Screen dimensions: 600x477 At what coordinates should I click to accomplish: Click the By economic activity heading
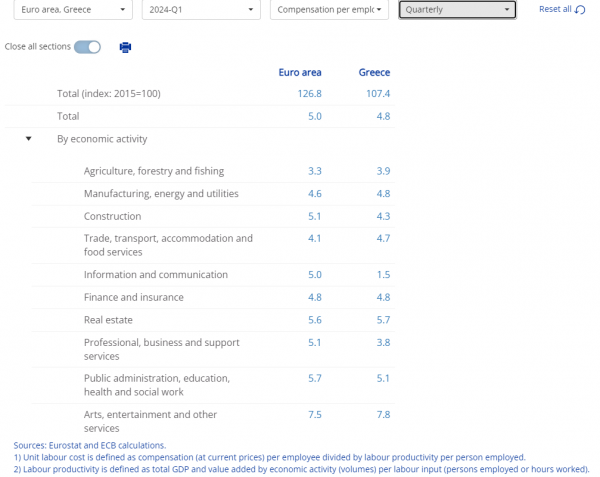pos(102,139)
